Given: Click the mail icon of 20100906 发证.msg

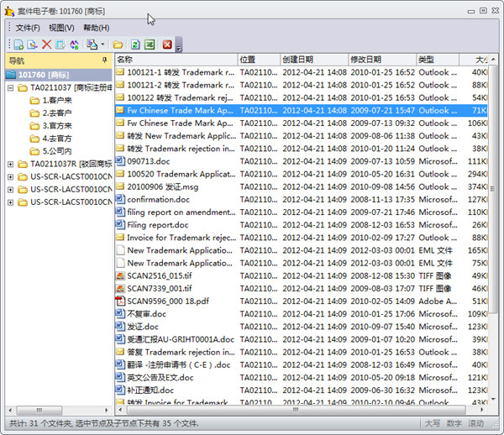Looking at the screenshot, I should tap(120, 186).
